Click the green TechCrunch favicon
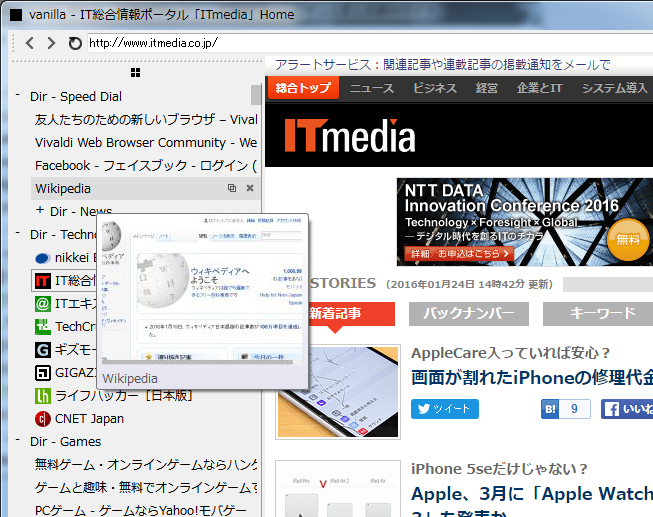Screen dimensions: 653x517 pos(42,327)
